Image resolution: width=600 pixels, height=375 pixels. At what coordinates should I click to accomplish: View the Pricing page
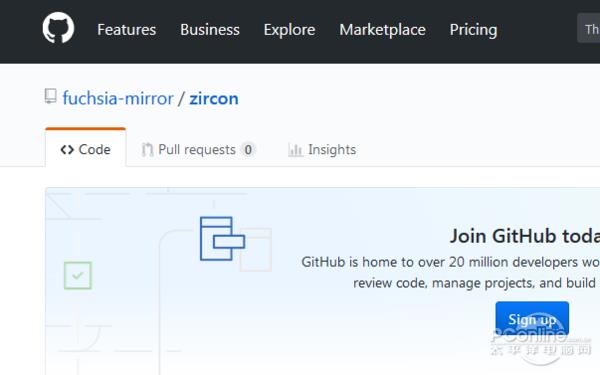click(x=473, y=30)
